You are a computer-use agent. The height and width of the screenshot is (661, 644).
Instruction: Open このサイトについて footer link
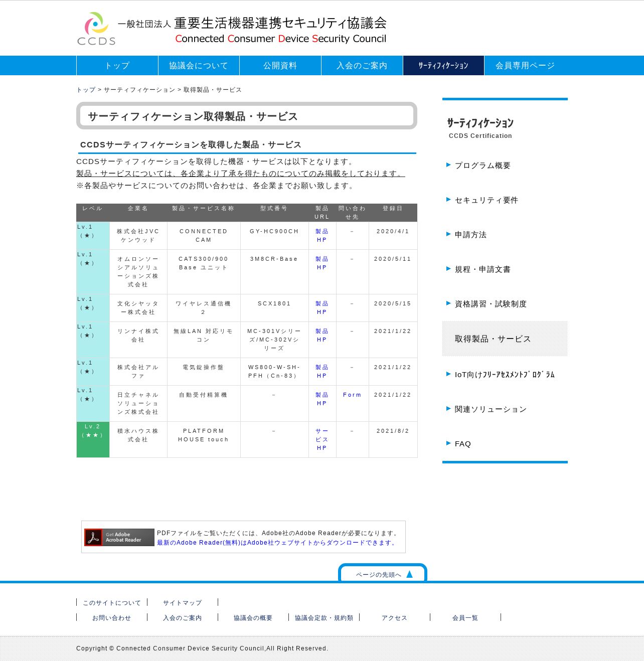pyautogui.click(x=112, y=603)
